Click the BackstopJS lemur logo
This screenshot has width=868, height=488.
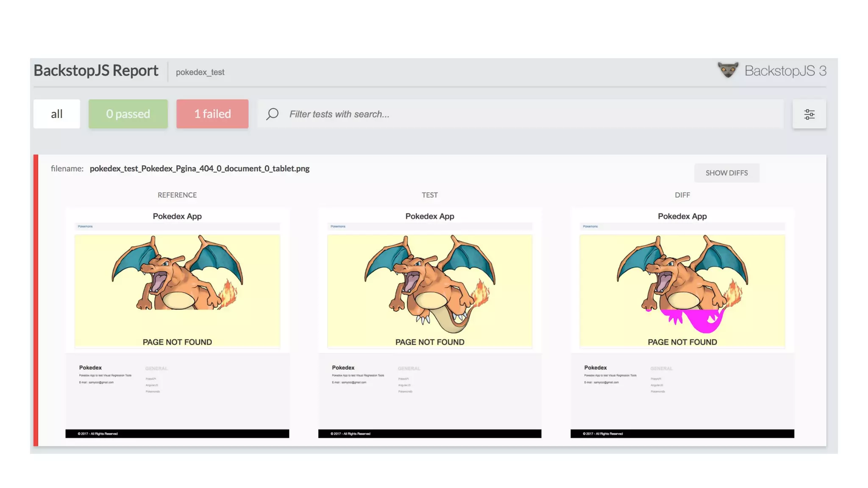[x=728, y=70]
